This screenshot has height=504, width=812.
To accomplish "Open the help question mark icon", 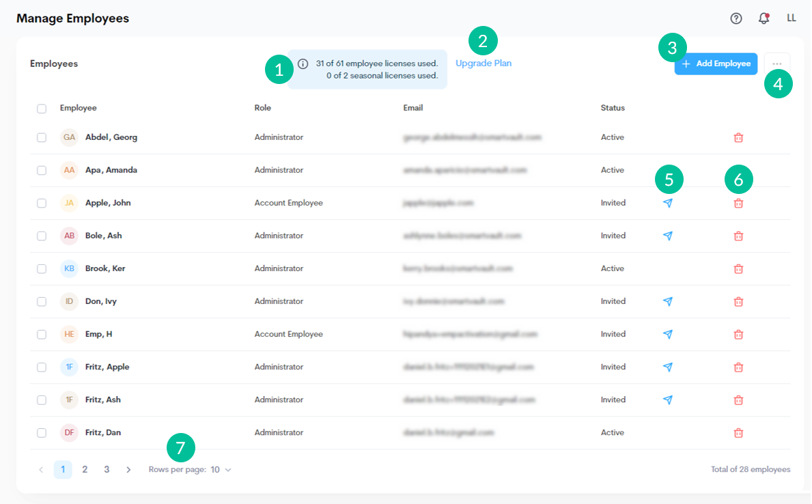I will (736, 18).
